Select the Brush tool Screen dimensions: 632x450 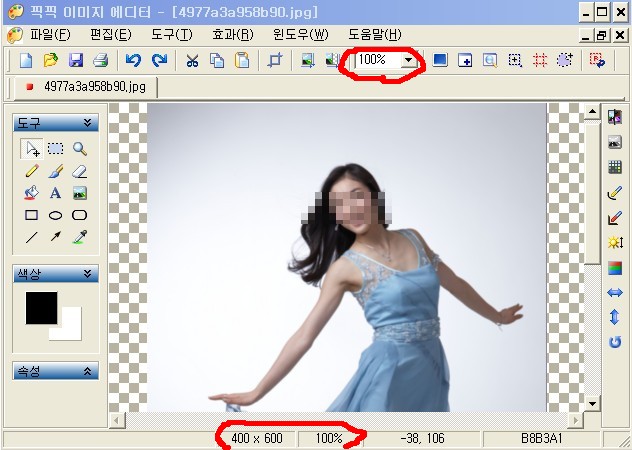(56, 171)
